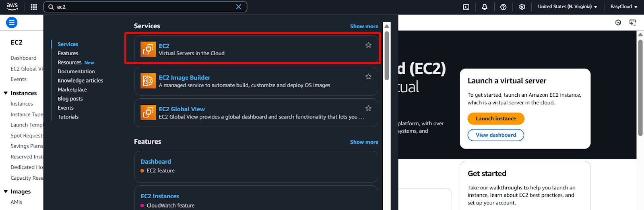
Task: Click the Launch instance button
Action: pyautogui.click(x=496, y=119)
